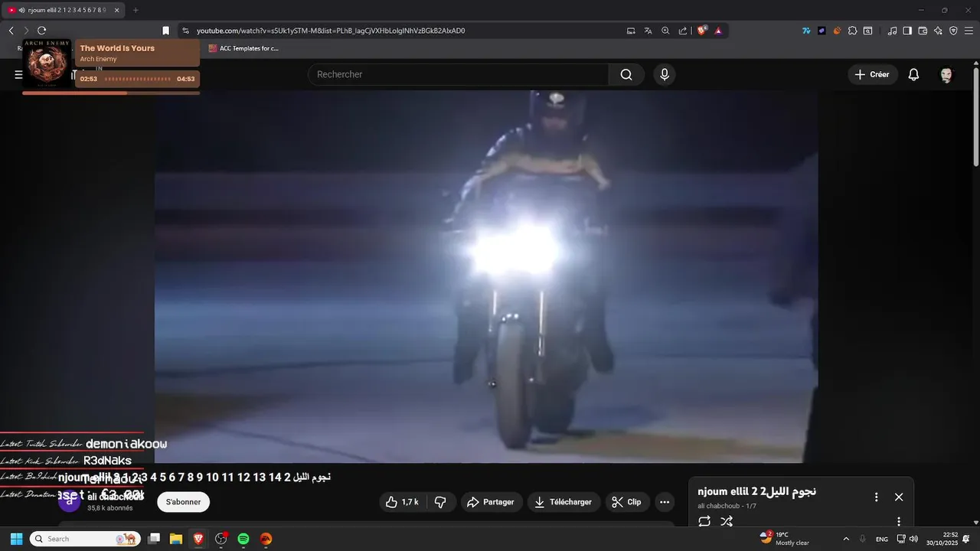Image resolution: width=980 pixels, height=551 pixels.
Task: Open the purple extension icon in toolbar
Action: coord(822,31)
